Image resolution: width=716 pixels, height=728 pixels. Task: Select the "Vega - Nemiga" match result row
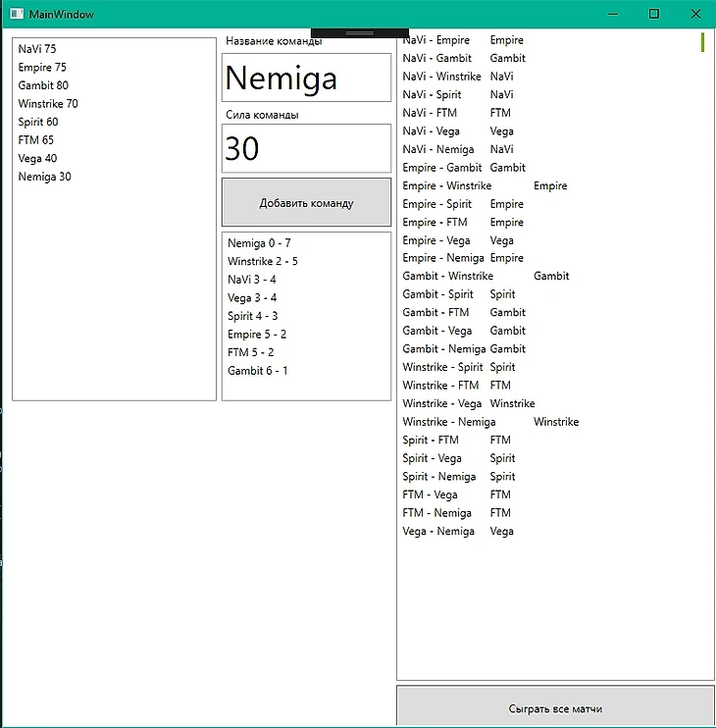tap(438, 532)
